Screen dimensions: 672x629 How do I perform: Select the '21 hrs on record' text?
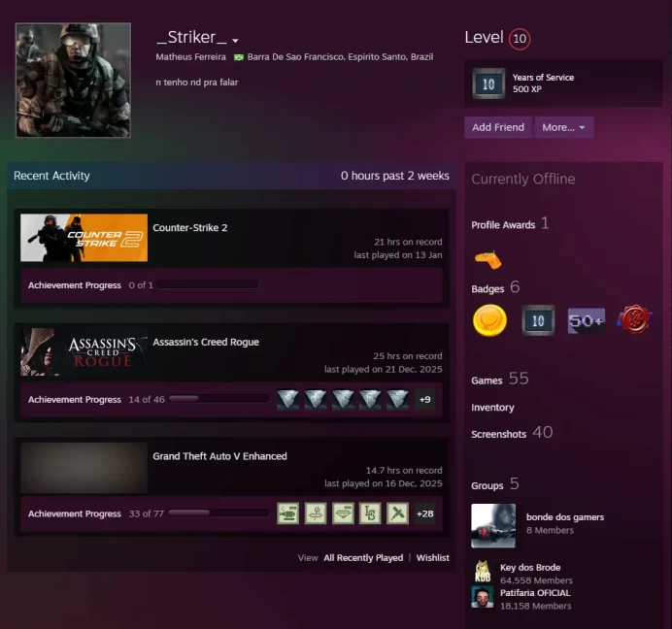click(408, 242)
